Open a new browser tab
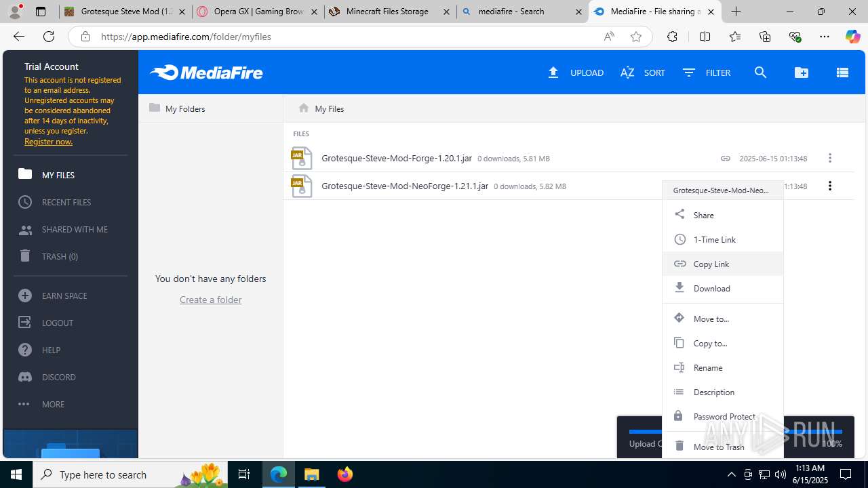The image size is (868, 488). pos(736,12)
